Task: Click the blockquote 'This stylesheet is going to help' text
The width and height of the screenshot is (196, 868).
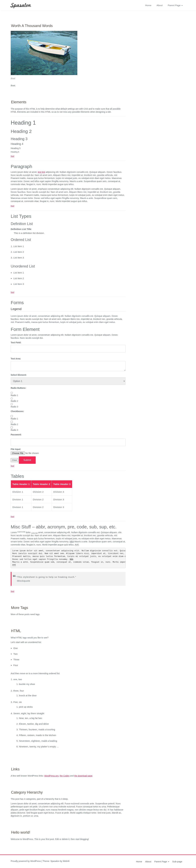Action: [x=46, y=577]
